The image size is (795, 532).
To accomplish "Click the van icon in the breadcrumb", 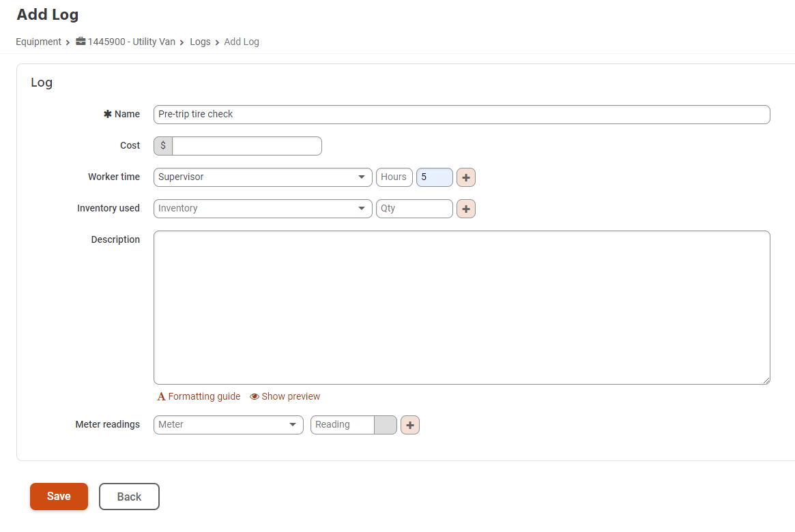I will click(x=80, y=42).
